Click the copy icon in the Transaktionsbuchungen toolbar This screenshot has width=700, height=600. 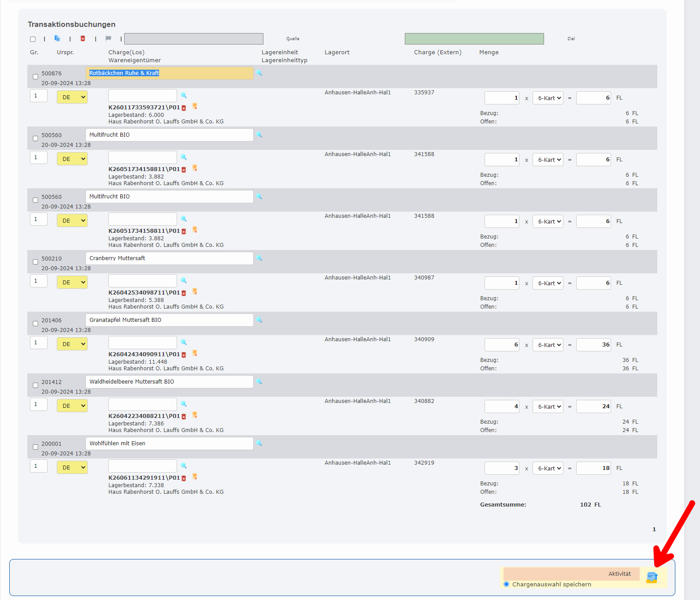coord(57,38)
